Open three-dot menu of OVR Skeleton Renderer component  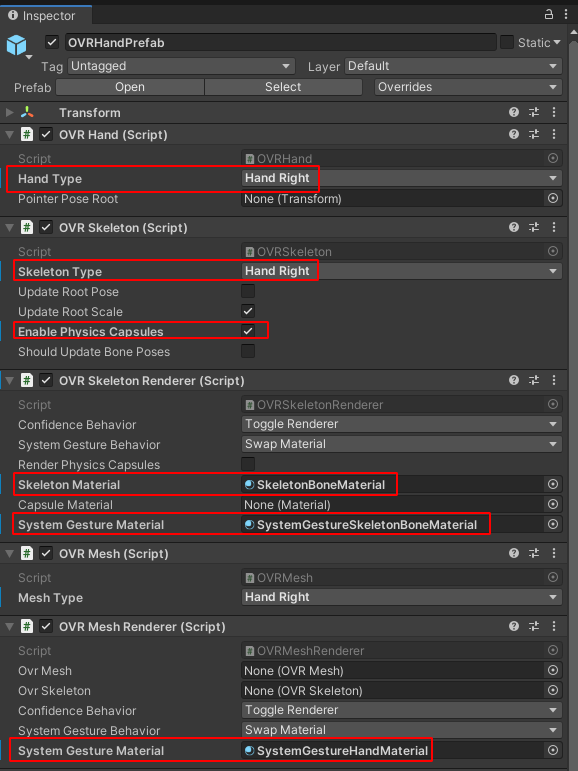click(x=554, y=380)
